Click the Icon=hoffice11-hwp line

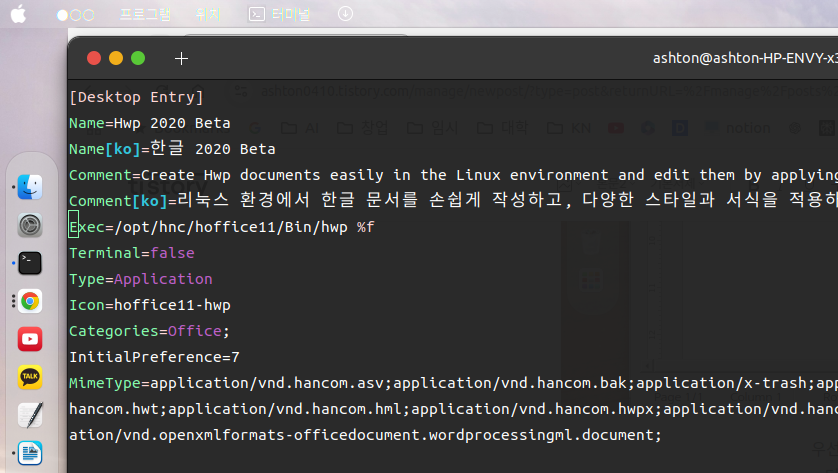[150, 305]
